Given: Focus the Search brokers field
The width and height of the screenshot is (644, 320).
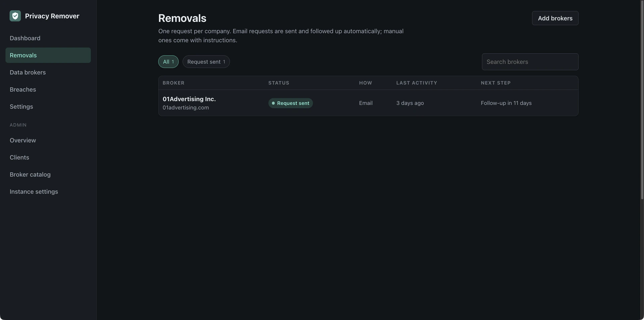Looking at the screenshot, I should click(x=530, y=62).
